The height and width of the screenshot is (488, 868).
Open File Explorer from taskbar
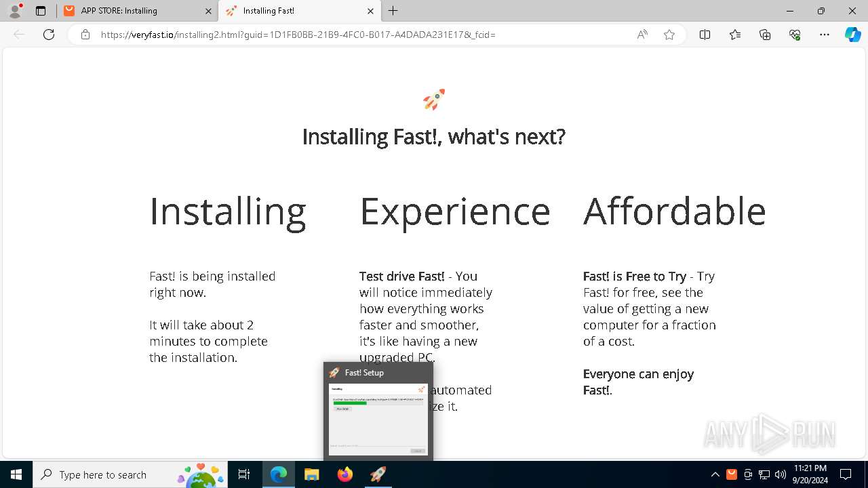coord(312,474)
